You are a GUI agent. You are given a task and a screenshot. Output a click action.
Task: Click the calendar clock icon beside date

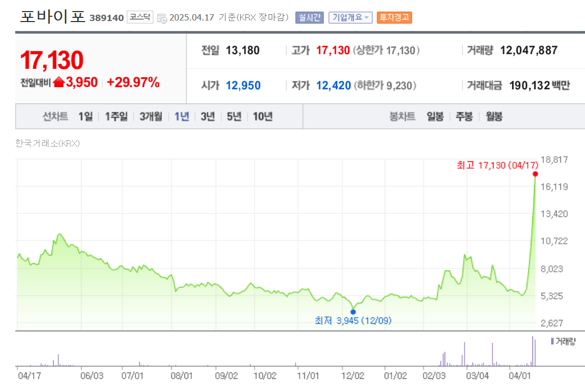point(162,18)
